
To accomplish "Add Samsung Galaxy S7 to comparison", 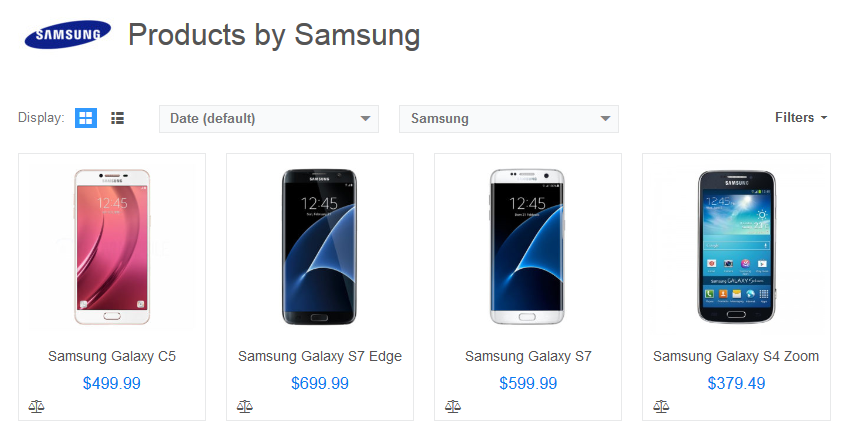I will 453,406.
